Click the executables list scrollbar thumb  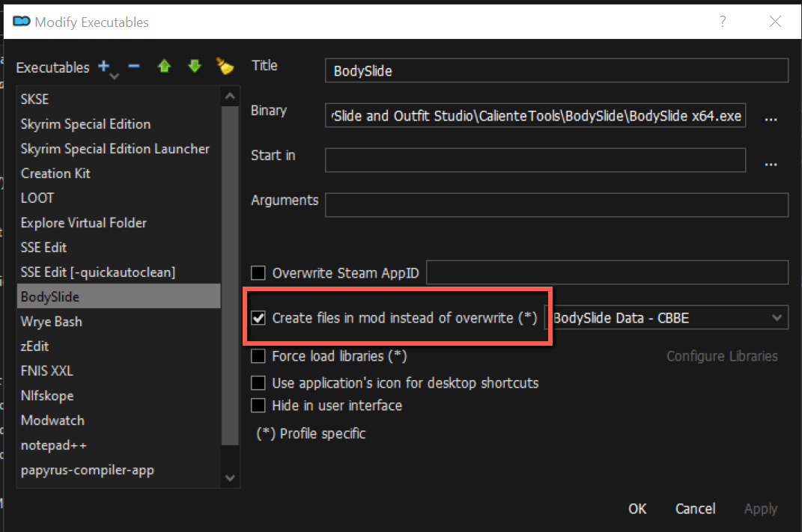click(230, 275)
